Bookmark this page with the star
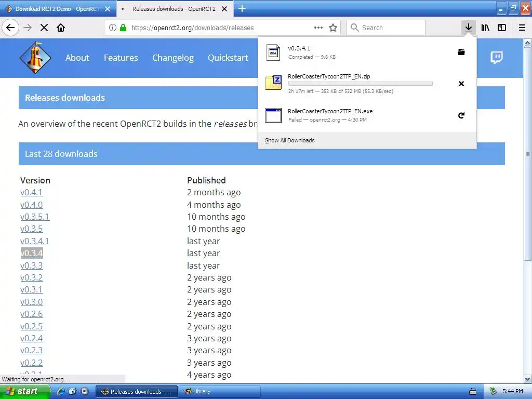The height and width of the screenshot is (399, 532). 333,28
